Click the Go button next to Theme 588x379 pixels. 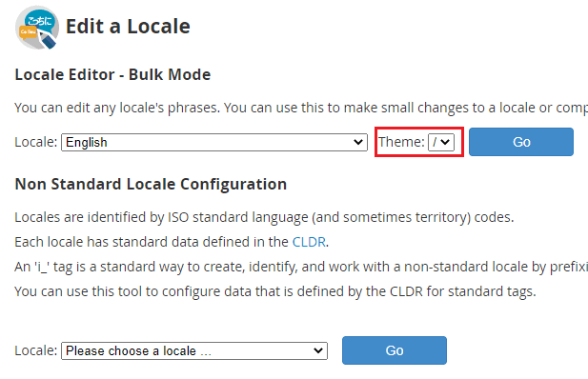tap(521, 142)
